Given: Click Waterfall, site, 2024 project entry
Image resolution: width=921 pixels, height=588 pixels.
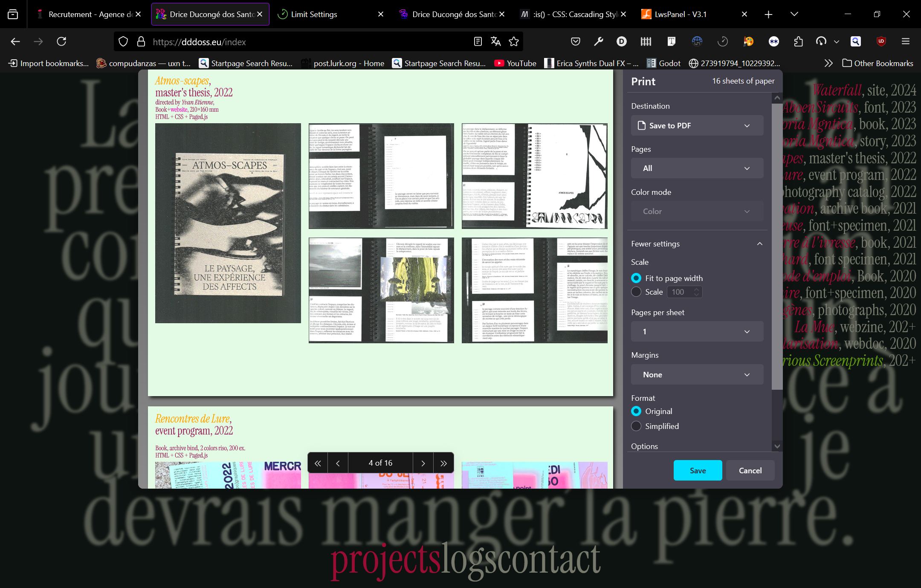Looking at the screenshot, I should tap(863, 90).
